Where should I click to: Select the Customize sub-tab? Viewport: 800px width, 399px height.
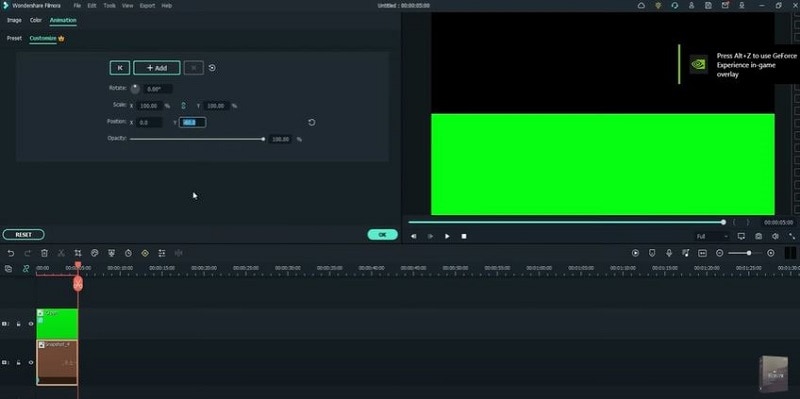(43, 38)
